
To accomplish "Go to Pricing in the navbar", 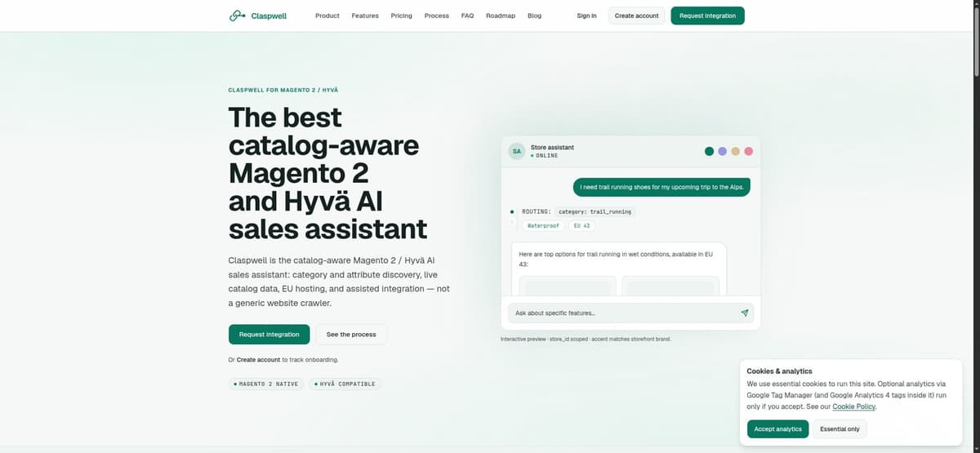I will (x=401, y=16).
